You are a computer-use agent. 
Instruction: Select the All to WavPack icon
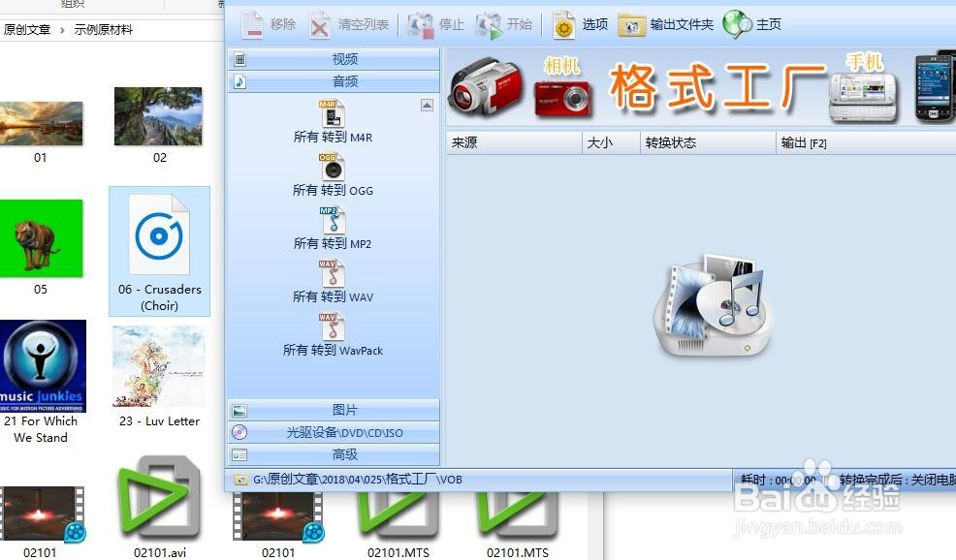(x=333, y=327)
